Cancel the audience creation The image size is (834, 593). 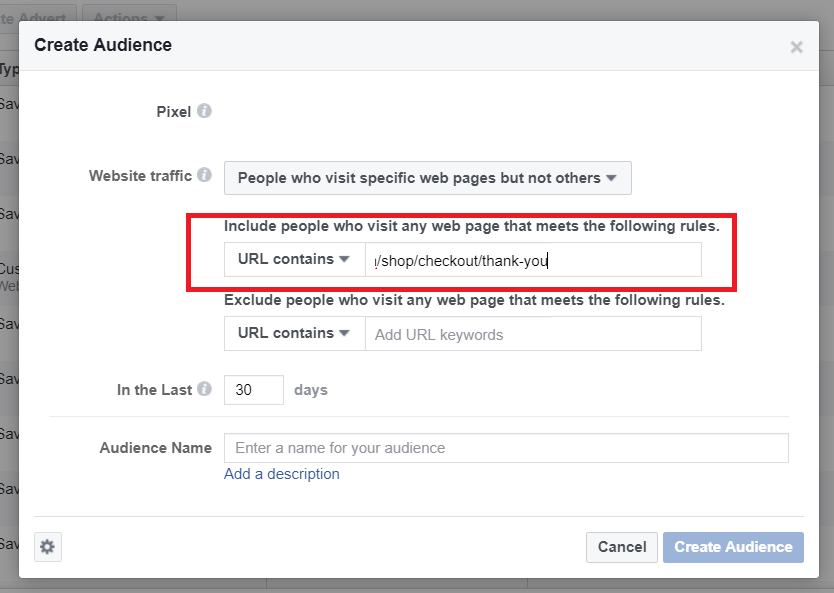click(622, 547)
